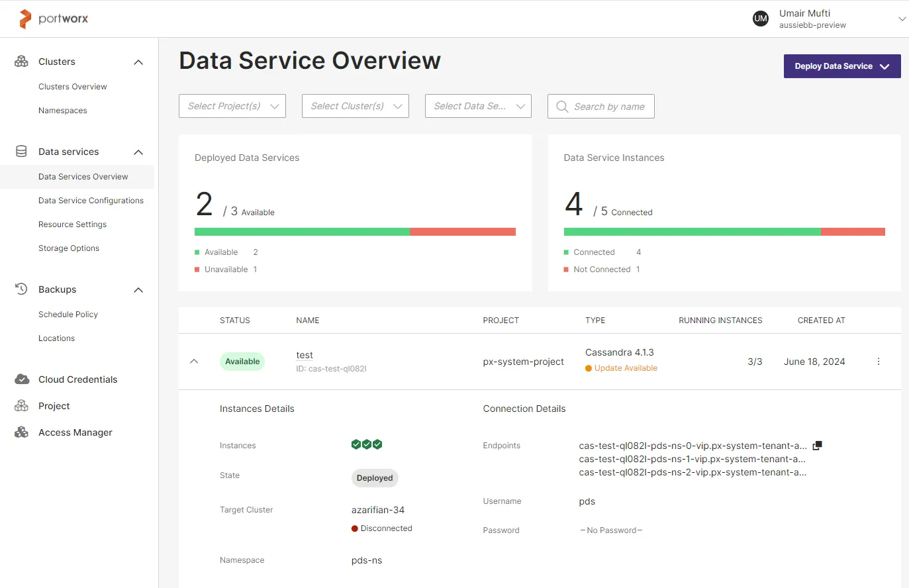Viewport: 909px width, 588px height.
Task: Click the Cloud Credentials cloud icon
Action: coord(22,379)
